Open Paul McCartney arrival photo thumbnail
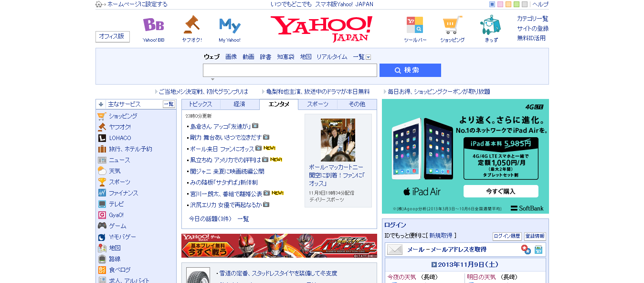The height and width of the screenshot is (283, 644). pyautogui.click(x=338, y=140)
